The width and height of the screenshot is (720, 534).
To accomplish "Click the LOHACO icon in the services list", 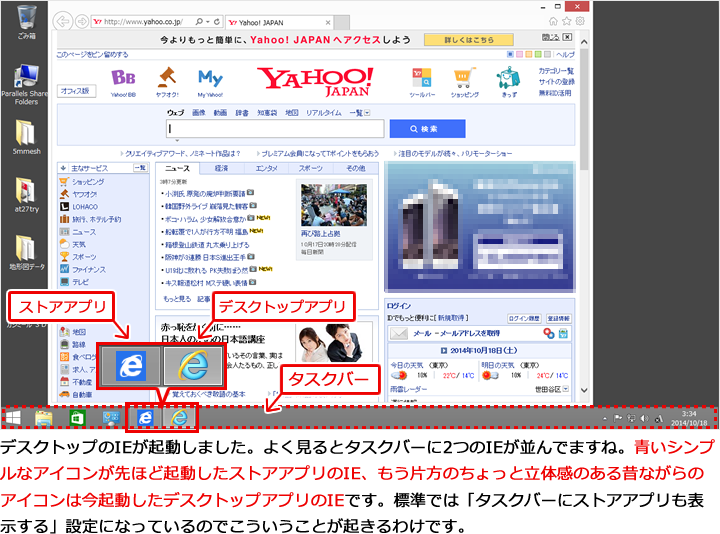I will (65, 207).
